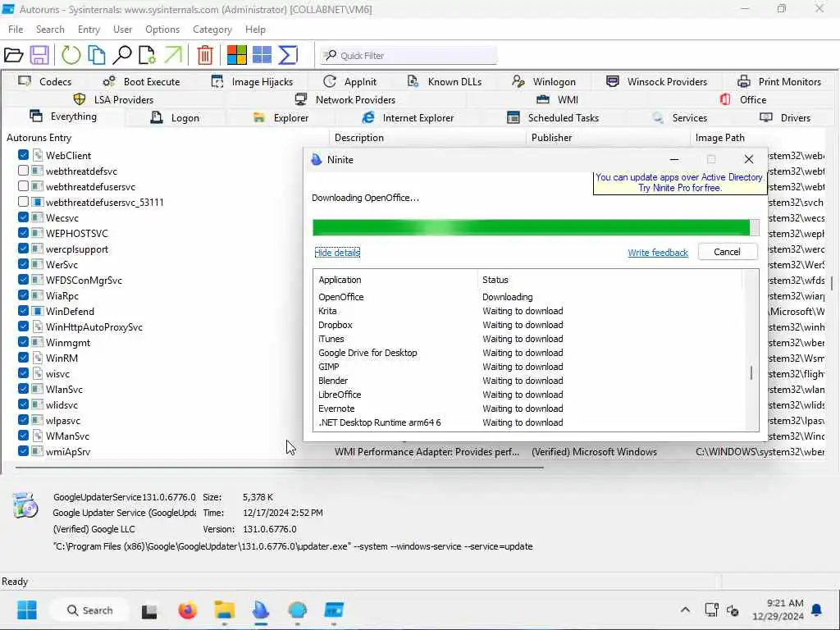The height and width of the screenshot is (630, 840).
Task: Click the Sigma VirusTotal toolbar icon
Action: [288, 55]
